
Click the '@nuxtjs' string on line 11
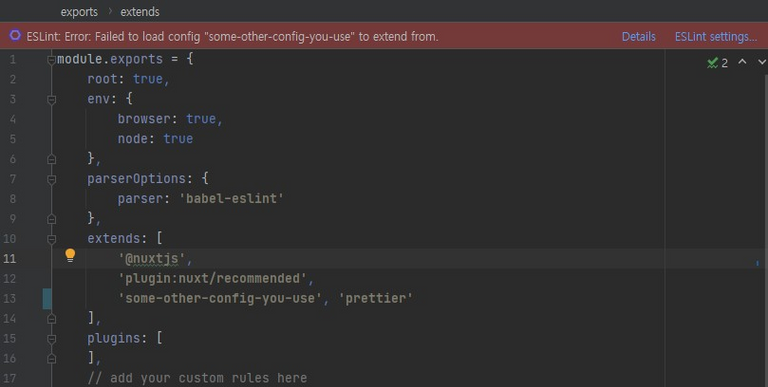151,258
